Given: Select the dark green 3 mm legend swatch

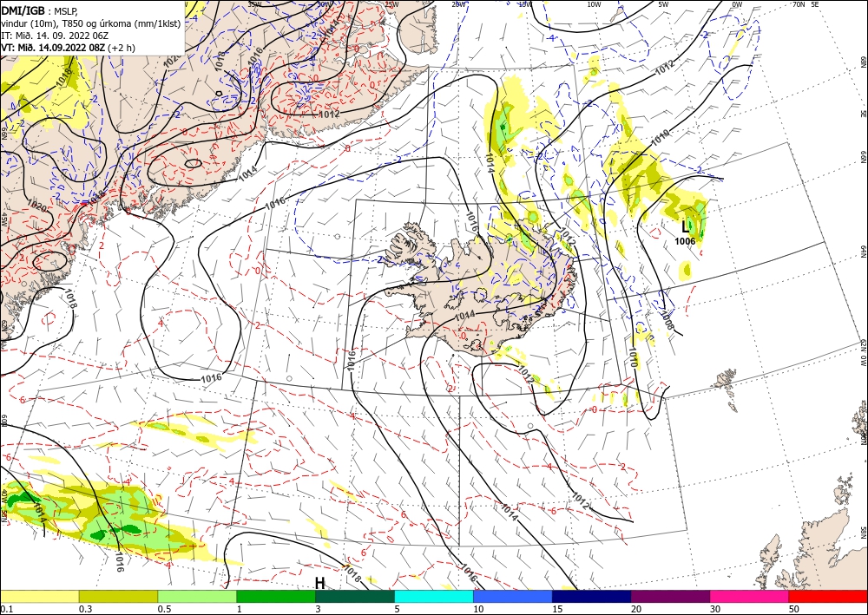Looking at the screenshot, I should click(355, 596).
